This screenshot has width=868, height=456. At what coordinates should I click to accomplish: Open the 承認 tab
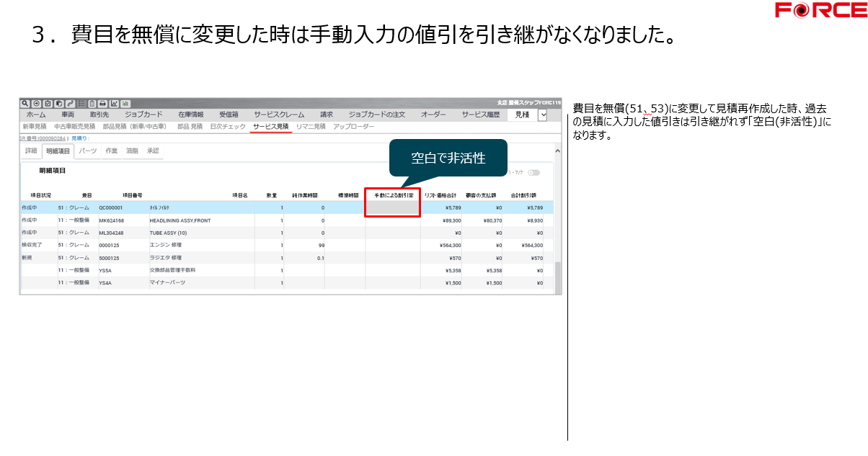point(153,151)
